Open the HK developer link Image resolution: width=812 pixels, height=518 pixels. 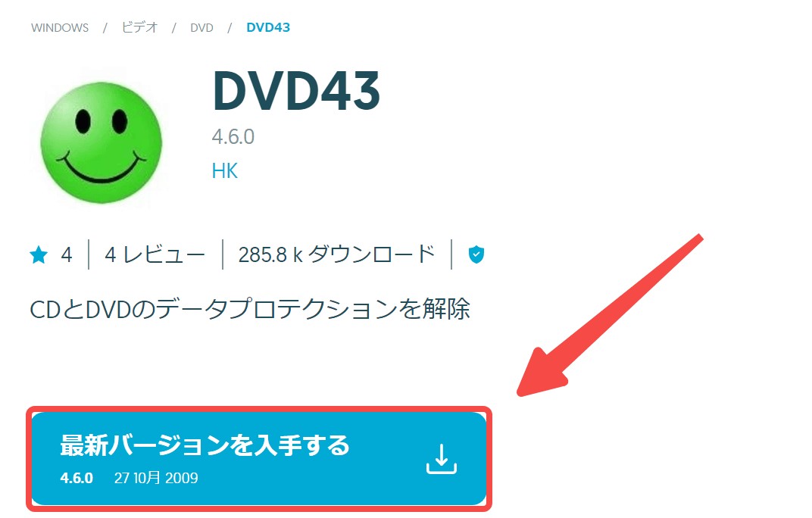pos(225,171)
